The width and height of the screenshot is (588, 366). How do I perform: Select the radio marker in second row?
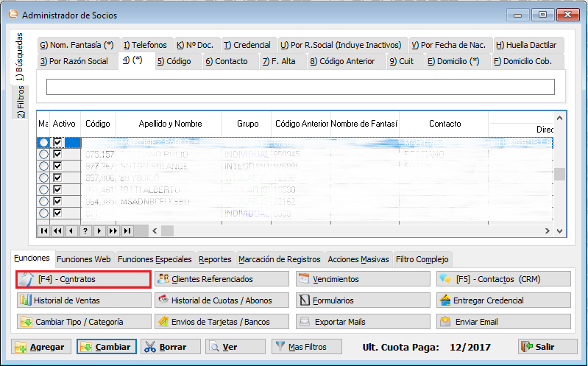tap(43, 155)
